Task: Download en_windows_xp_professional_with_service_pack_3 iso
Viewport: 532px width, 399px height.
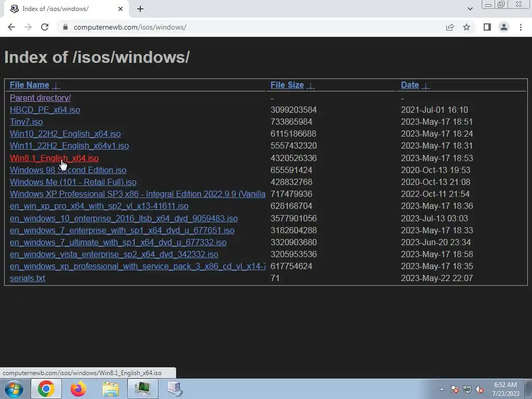Action: point(137,267)
